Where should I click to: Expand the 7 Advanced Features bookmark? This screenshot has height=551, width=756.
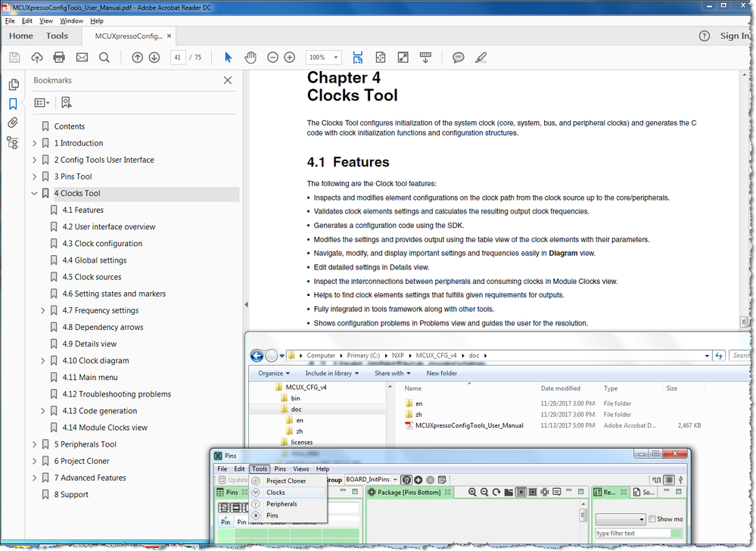(34, 478)
